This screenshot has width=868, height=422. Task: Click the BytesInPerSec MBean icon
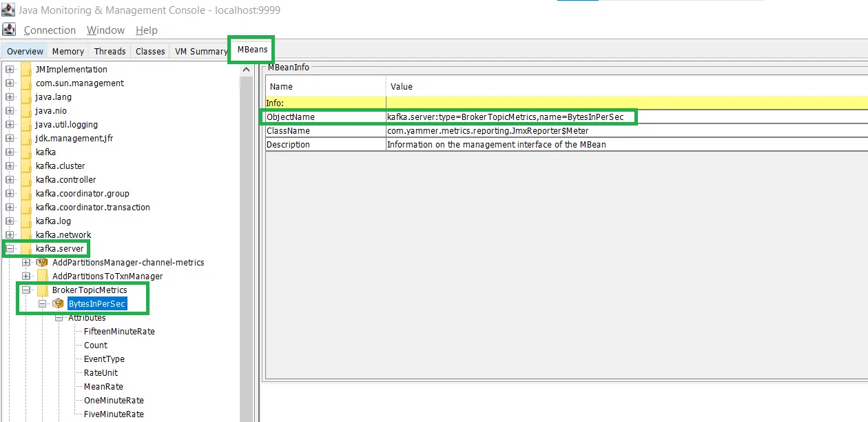tap(58, 304)
